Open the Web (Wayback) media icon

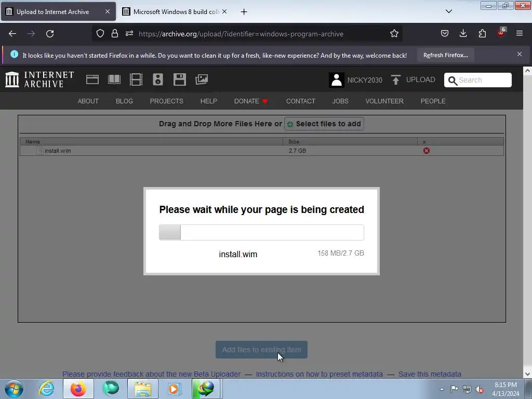point(92,79)
